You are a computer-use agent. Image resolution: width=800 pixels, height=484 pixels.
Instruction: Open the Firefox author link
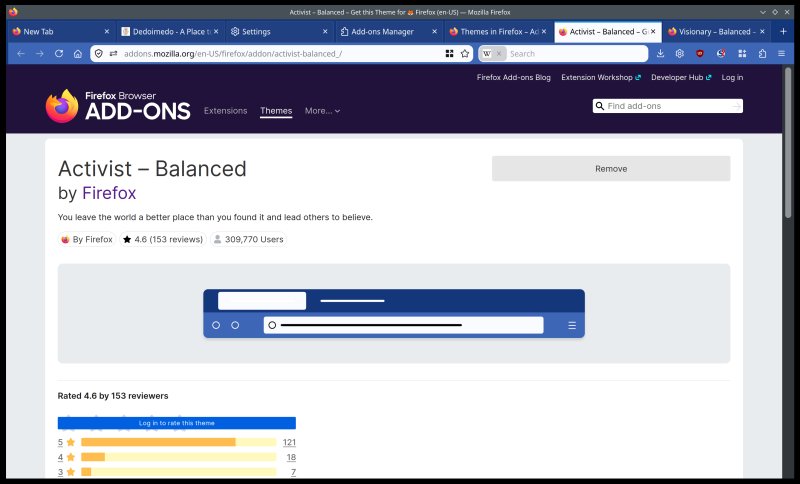109,193
